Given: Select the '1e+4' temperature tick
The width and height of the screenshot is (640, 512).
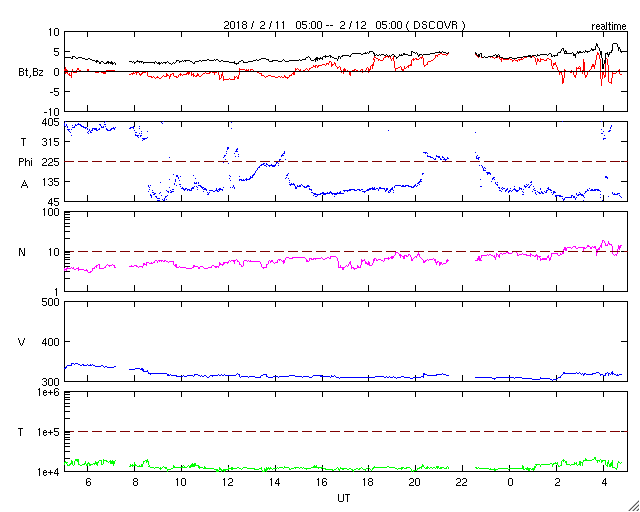Looking at the screenshot, I should pos(48,472).
